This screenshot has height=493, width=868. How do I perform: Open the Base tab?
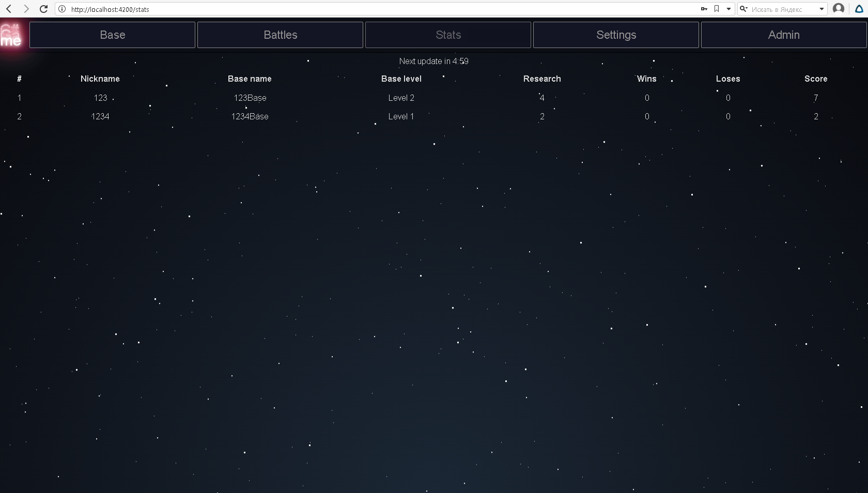113,35
